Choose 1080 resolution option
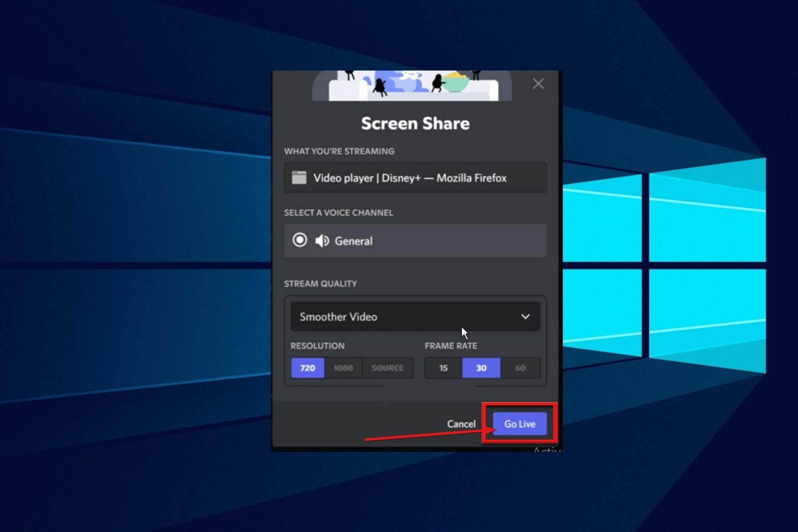Screen dimensions: 798x532 pyautogui.click(x=343, y=368)
